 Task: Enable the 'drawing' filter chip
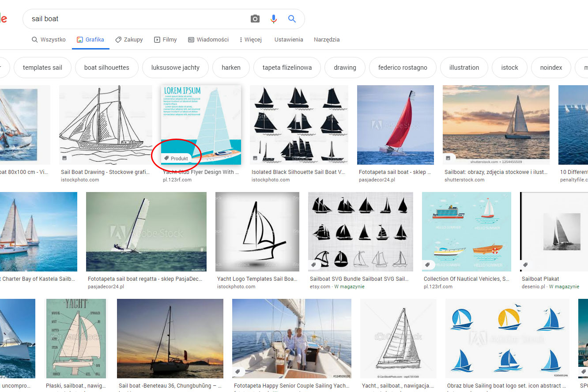pos(344,67)
